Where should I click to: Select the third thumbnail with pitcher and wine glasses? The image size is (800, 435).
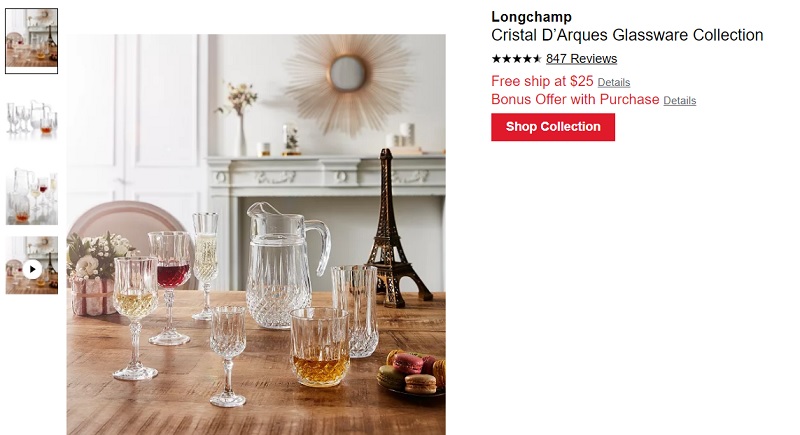32,196
